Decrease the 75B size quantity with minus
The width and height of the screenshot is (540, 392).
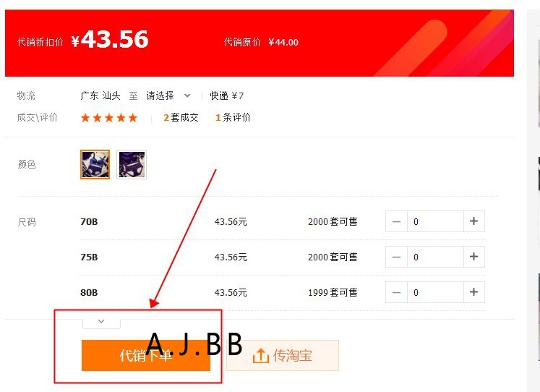click(x=396, y=257)
